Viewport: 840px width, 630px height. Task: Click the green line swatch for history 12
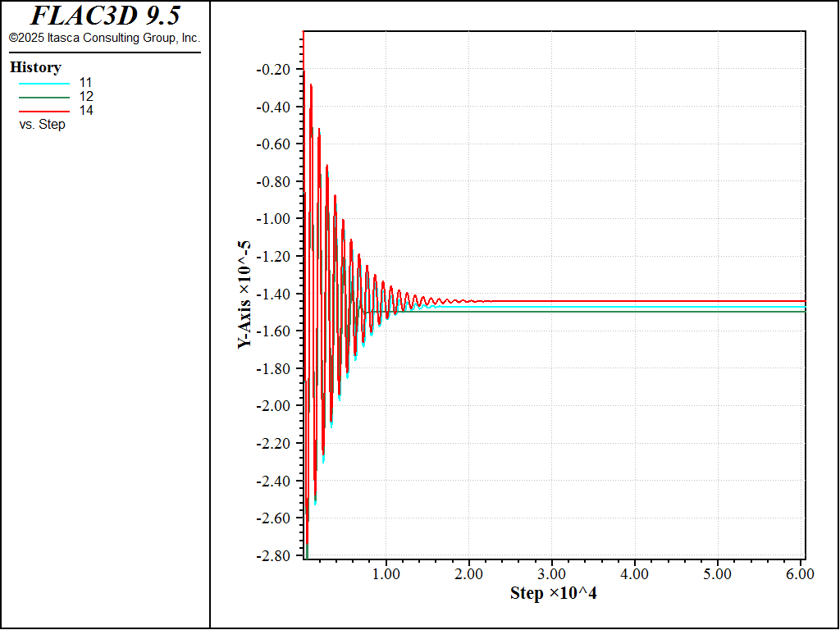44,98
